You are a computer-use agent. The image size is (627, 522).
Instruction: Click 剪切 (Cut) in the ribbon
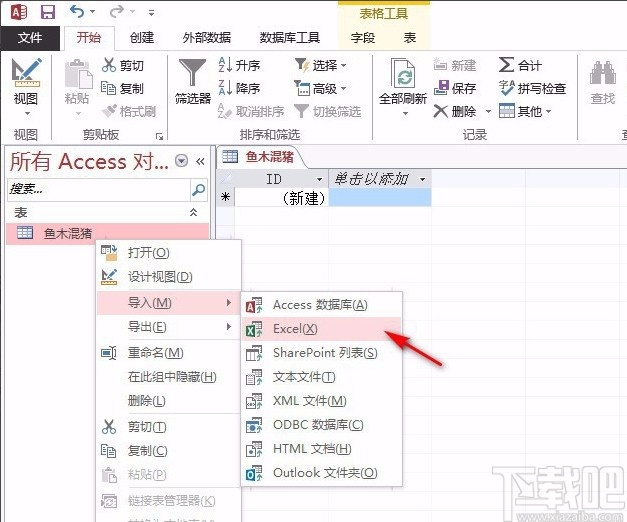[122, 65]
